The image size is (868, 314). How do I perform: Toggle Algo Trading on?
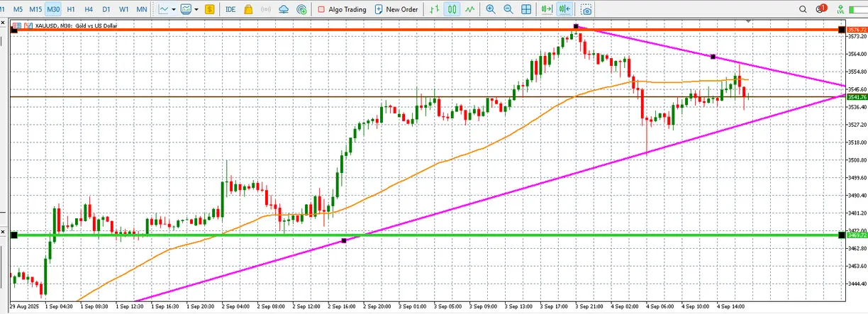click(x=343, y=9)
